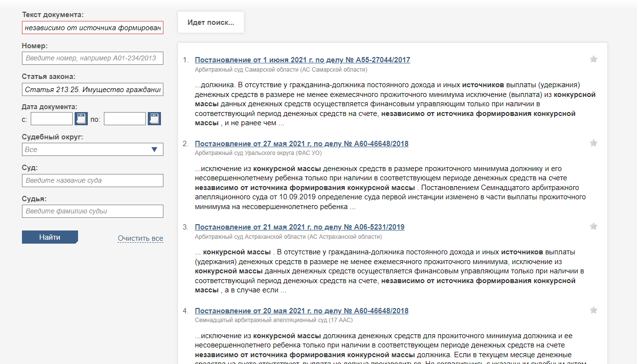Open ruling from 1 June 2021
The height and width of the screenshot is (364, 637).
302,60
